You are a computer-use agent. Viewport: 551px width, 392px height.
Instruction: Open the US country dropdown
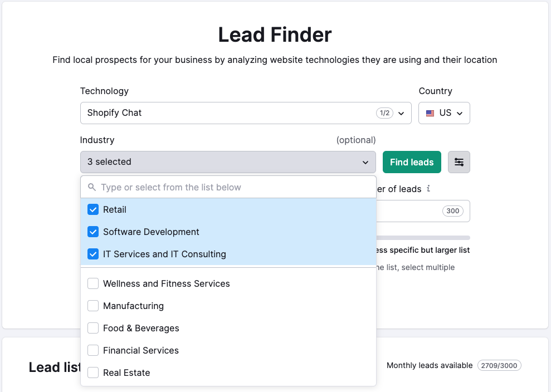444,113
